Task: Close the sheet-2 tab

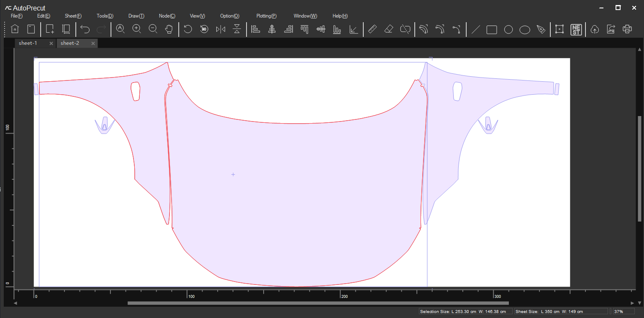Action: [93, 44]
